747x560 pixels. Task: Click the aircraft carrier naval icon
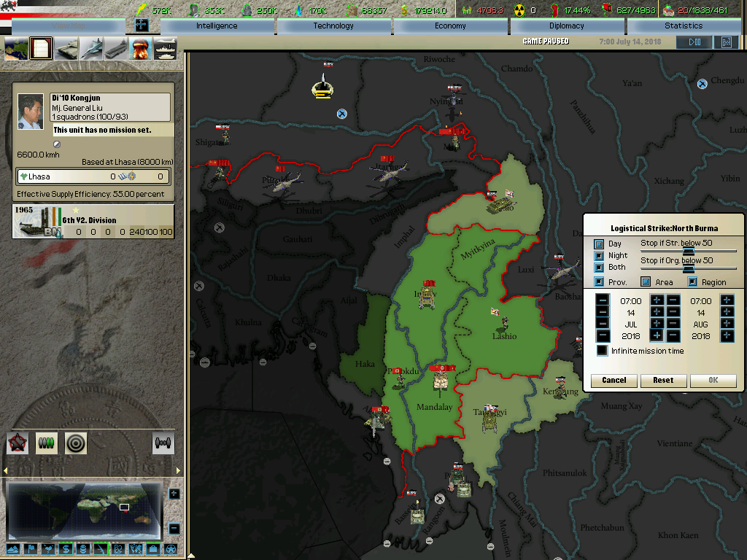(116, 48)
